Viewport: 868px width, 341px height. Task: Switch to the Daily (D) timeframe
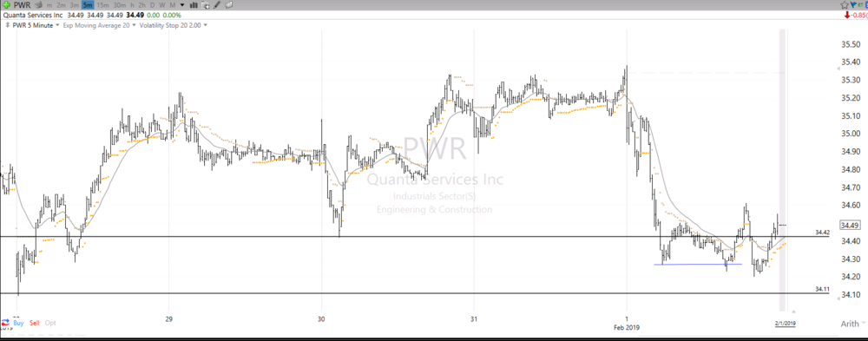click(x=152, y=5)
